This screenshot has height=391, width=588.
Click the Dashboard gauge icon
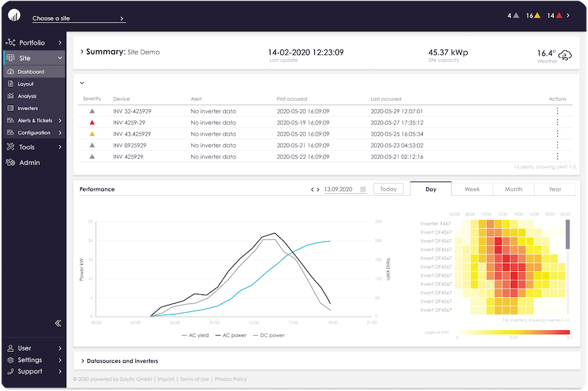10,72
